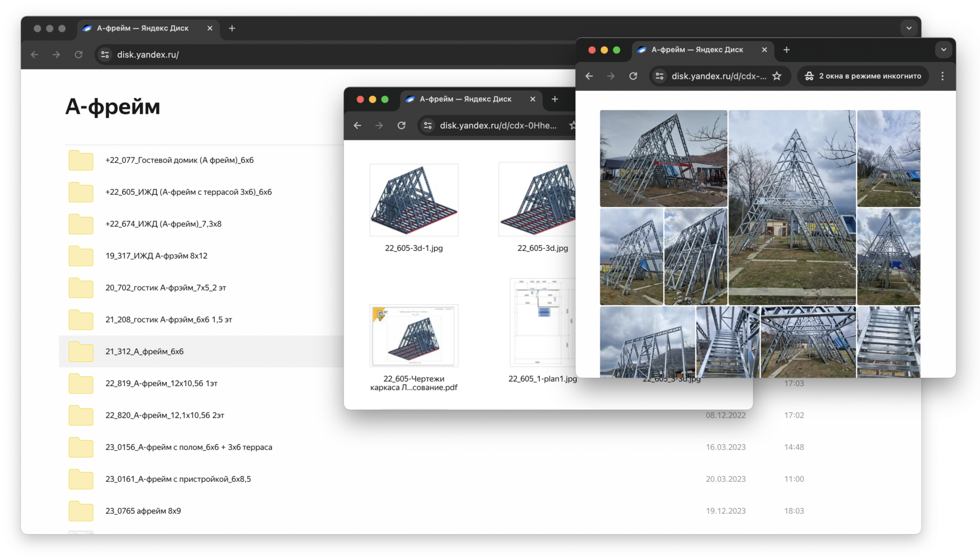Viewport: 980px width, 560px height.
Task: Click the folder icon of '21_312_А_фрейм_6х6'
Action: (80, 352)
